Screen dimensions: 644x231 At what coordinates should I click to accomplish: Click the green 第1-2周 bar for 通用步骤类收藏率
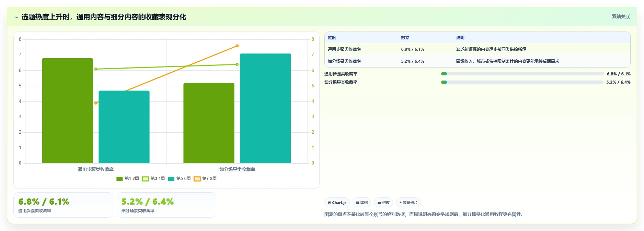coord(68,111)
